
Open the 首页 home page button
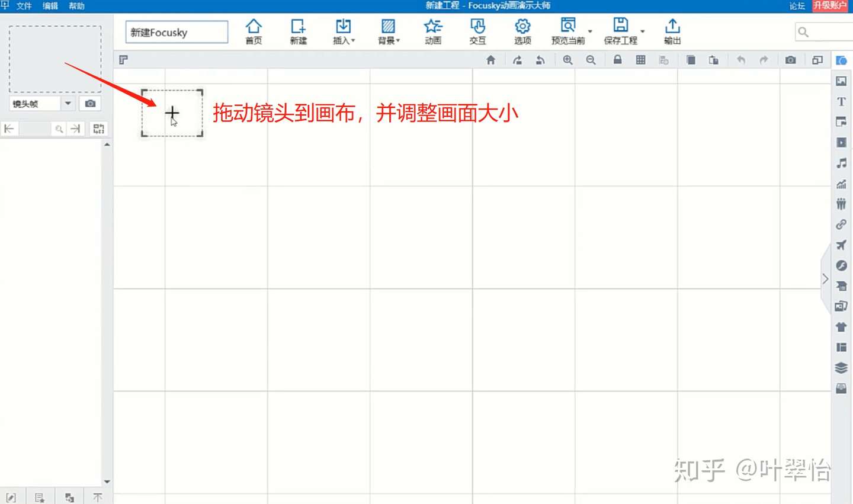pyautogui.click(x=254, y=31)
